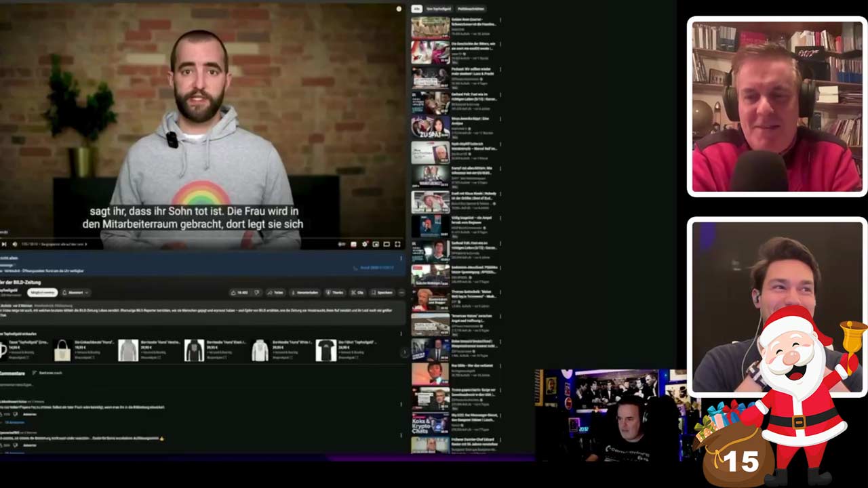Click the Teilen share button
The width and height of the screenshot is (868, 488).
coord(275,293)
